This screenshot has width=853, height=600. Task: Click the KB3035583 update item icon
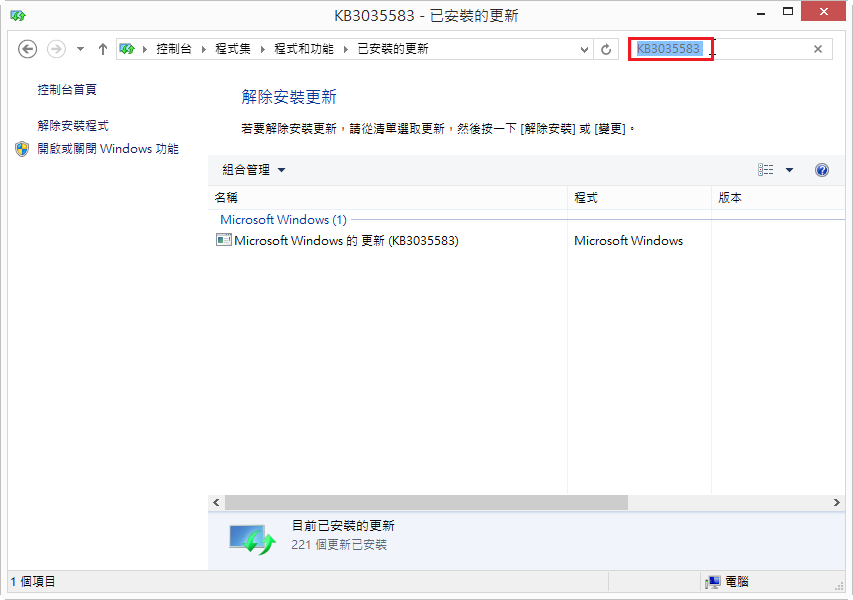coord(224,240)
